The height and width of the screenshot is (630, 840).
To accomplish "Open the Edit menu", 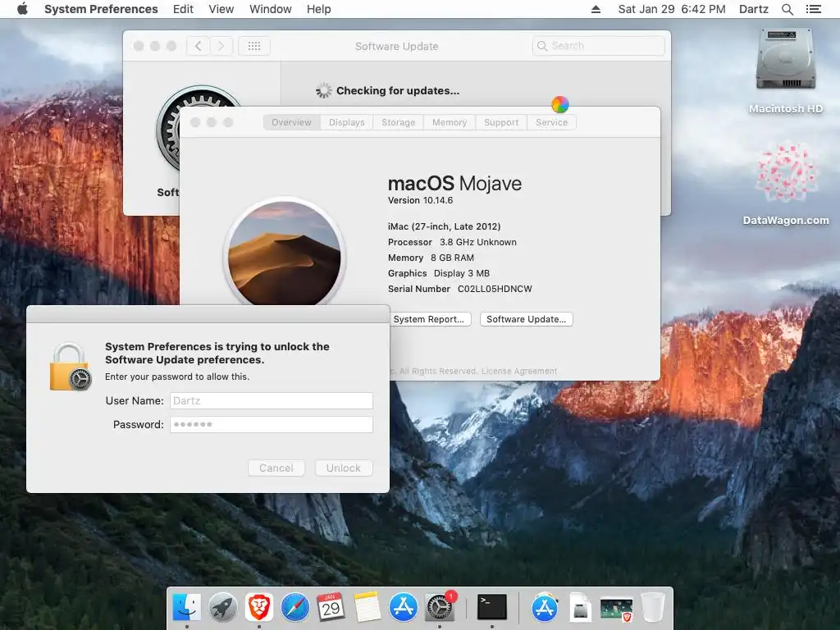I will (x=183, y=9).
